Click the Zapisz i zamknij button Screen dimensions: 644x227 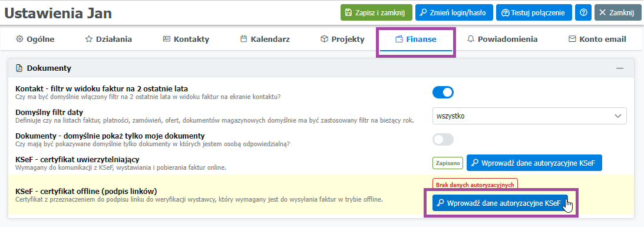tap(377, 13)
